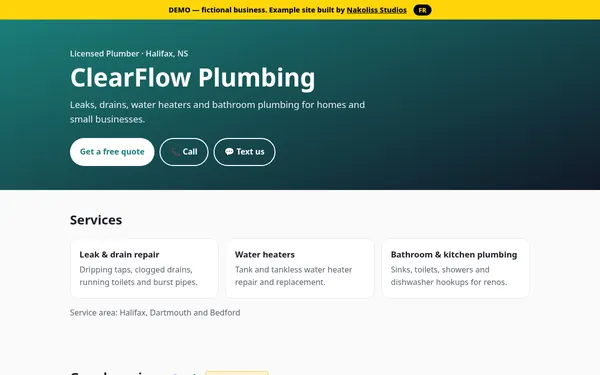This screenshot has width=600, height=375.
Task: Click the Text us button
Action: 244,152
